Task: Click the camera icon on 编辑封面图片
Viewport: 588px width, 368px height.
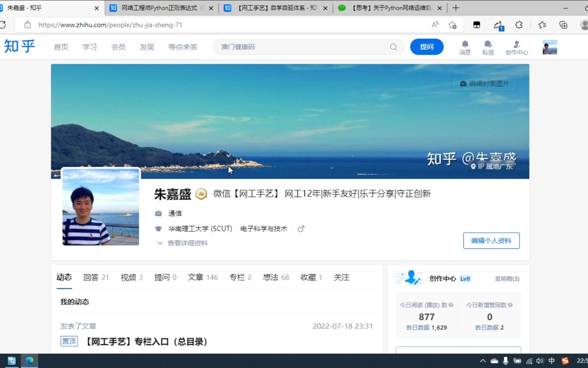Action: [x=463, y=83]
